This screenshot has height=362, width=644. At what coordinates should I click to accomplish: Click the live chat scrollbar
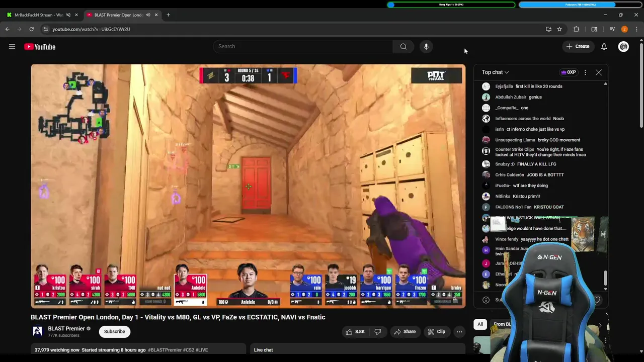point(605,278)
